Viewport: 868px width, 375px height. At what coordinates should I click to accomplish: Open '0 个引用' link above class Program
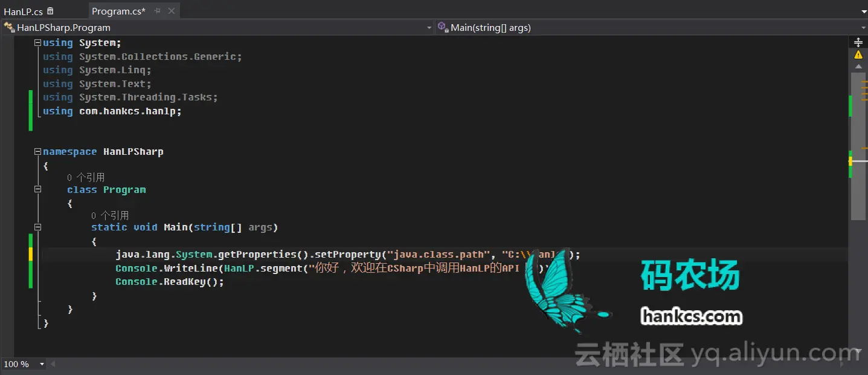86,177
